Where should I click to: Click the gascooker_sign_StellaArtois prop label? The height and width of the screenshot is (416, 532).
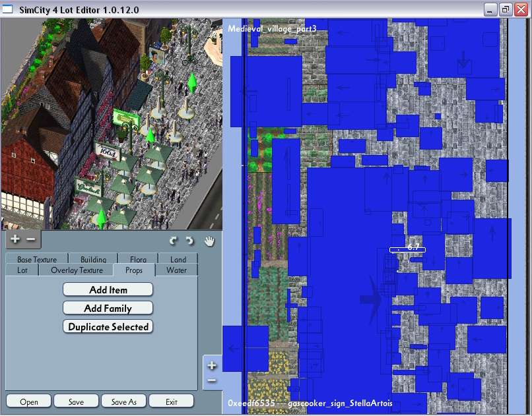[340, 403]
